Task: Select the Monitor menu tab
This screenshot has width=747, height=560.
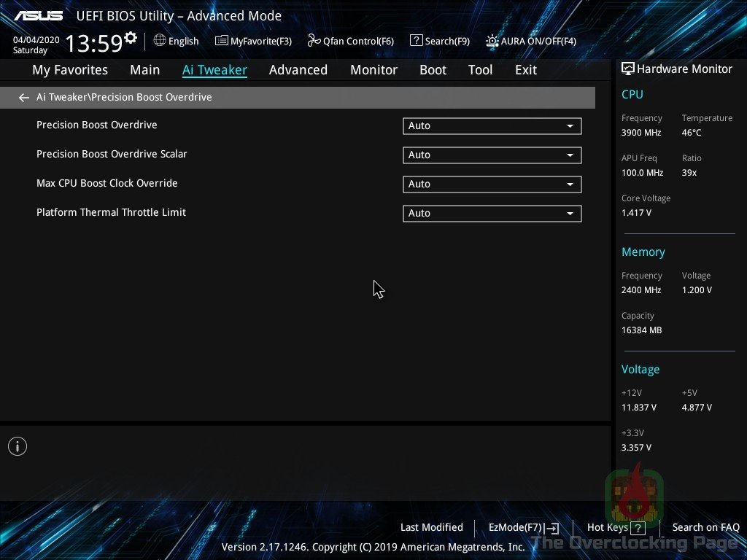Action: coord(373,69)
